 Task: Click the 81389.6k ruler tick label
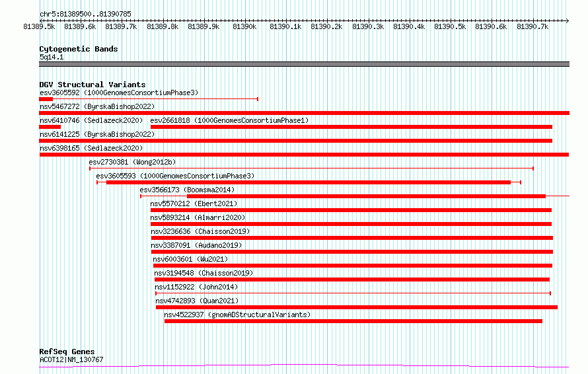(80, 26)
